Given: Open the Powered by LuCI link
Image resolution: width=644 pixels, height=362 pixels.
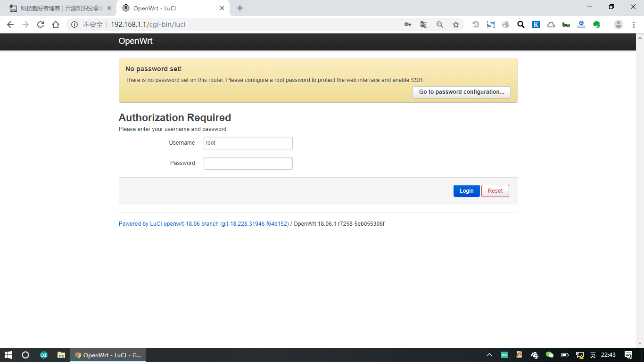Looking at the screenshot, I should point(203,224).
